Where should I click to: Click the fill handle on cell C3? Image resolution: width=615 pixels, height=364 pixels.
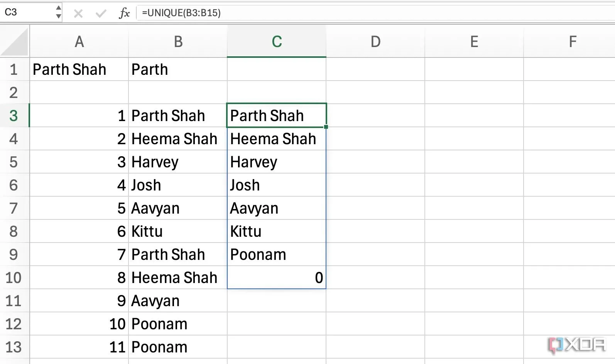point(326,127)
